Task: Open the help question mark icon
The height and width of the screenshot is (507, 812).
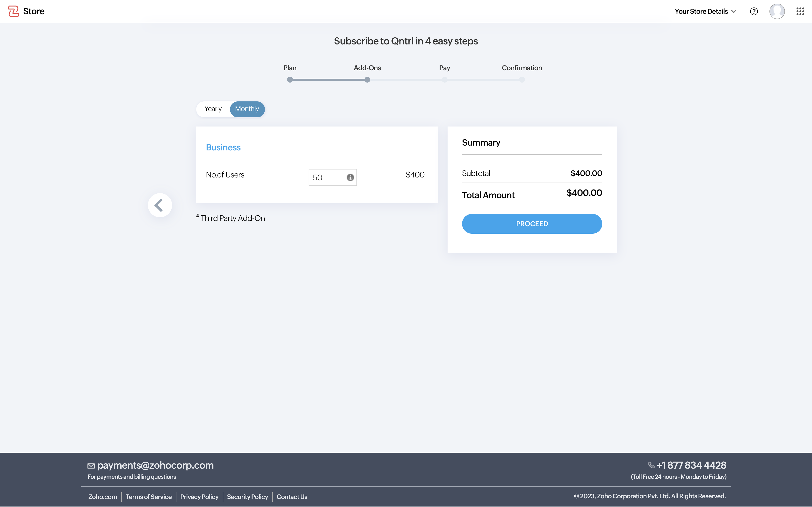Action: coord(754,11)
